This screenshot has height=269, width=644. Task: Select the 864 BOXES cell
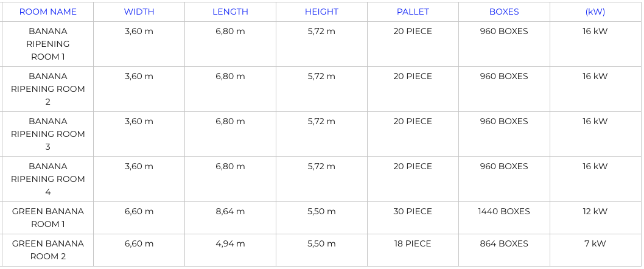(504, 244)
